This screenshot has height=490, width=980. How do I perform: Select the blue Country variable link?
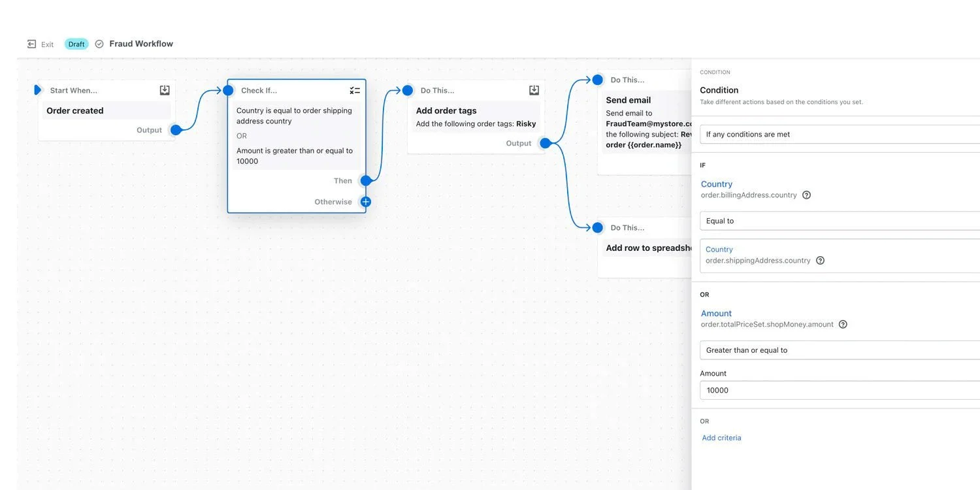(x=716, y=184)
